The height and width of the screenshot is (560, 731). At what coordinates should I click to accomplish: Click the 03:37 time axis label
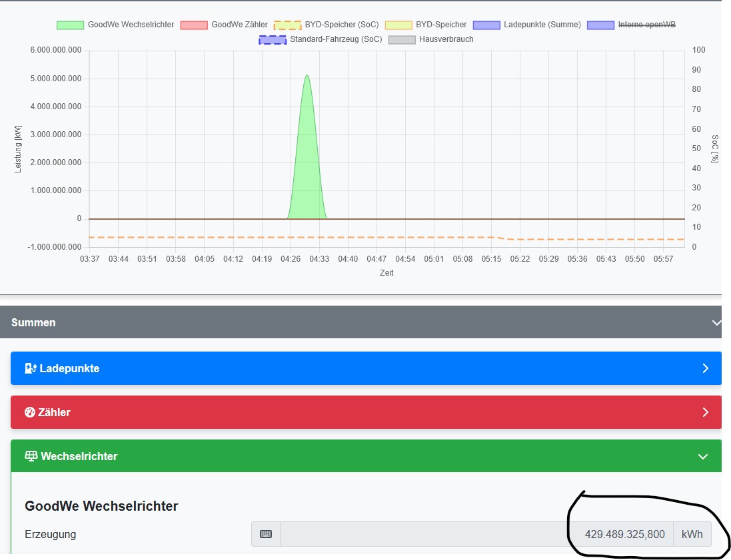[x=89, y=258]
